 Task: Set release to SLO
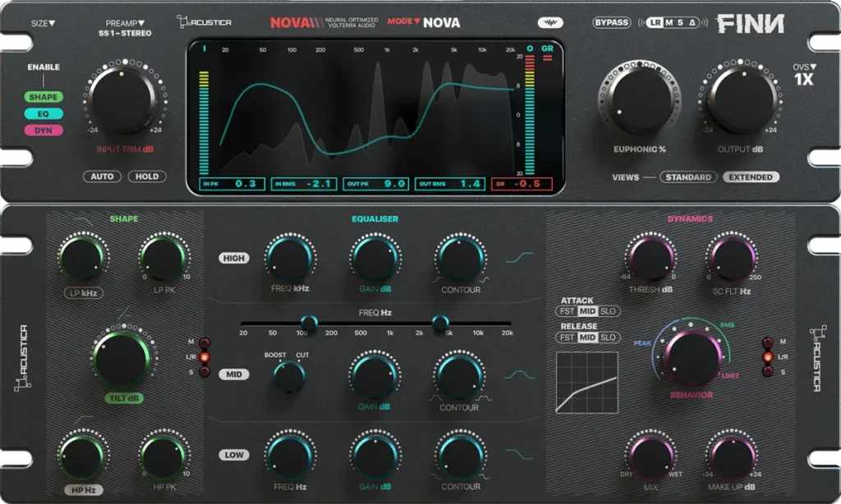click(608, 337)
